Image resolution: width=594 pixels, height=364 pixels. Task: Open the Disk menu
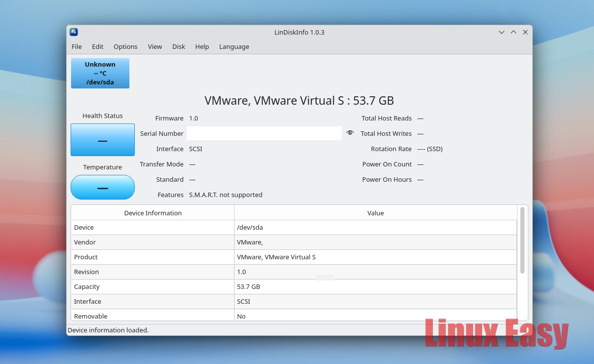(178, 46)
